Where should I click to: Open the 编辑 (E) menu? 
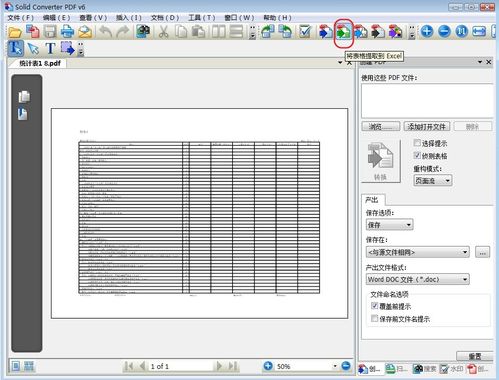pyautogui.click(x=57, y=18)
